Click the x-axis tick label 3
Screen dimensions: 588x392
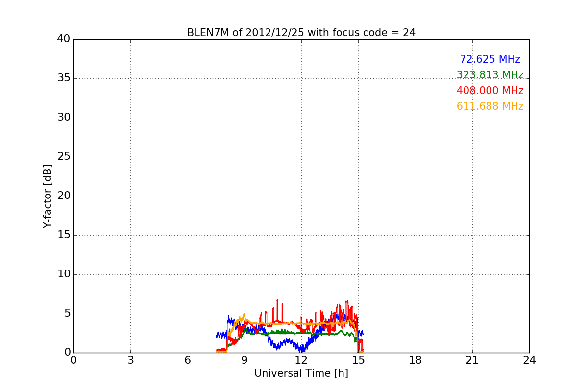point(130,360)
